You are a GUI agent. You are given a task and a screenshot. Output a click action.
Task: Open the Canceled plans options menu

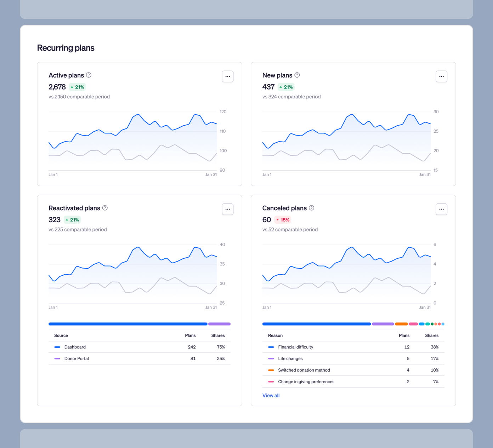tap(441, 209)
